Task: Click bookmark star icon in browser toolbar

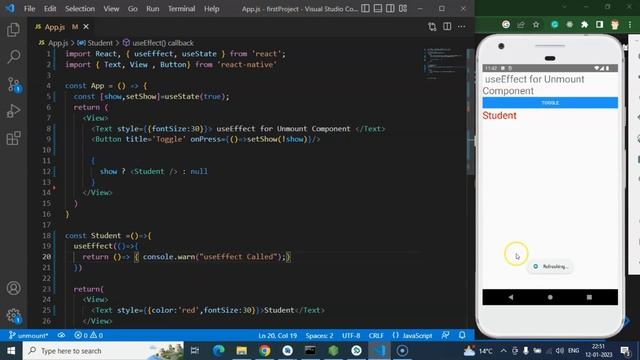Action: (536, 25)
